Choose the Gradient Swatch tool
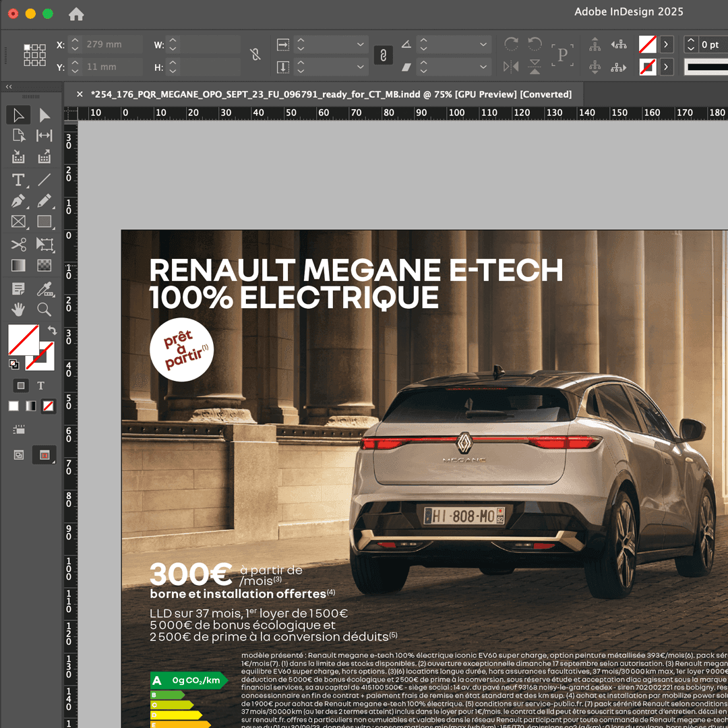 18,266
